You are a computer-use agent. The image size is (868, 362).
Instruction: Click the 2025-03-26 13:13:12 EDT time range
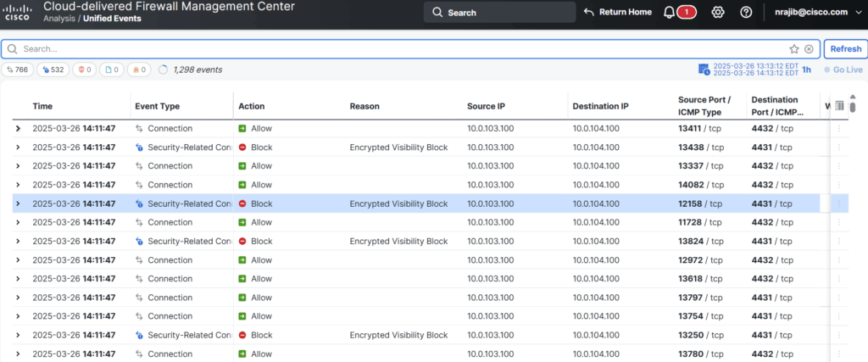[x=755, y=65]
